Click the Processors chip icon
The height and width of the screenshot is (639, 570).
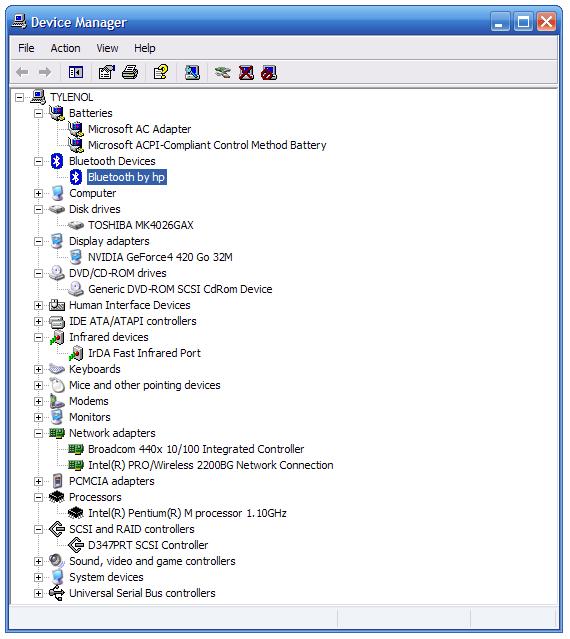click(57, 497)
